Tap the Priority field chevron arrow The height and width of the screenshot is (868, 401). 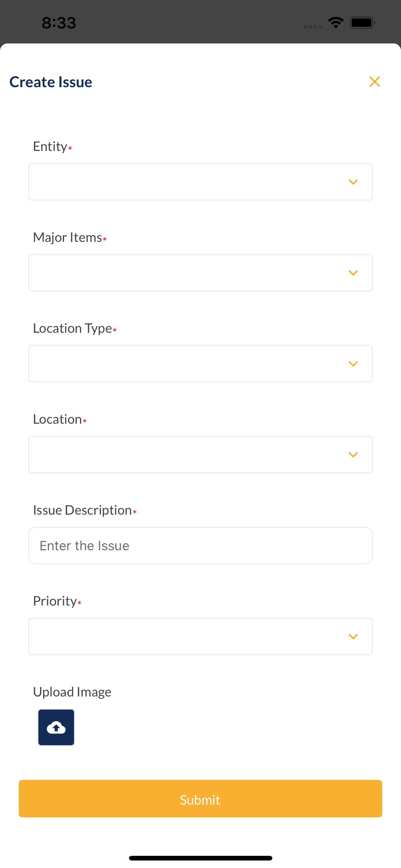point(353,636)
